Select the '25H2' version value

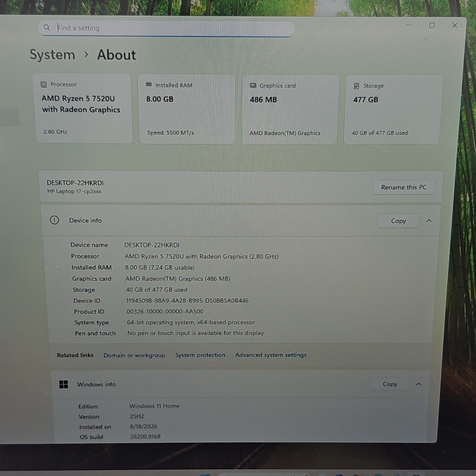[137, 416]
